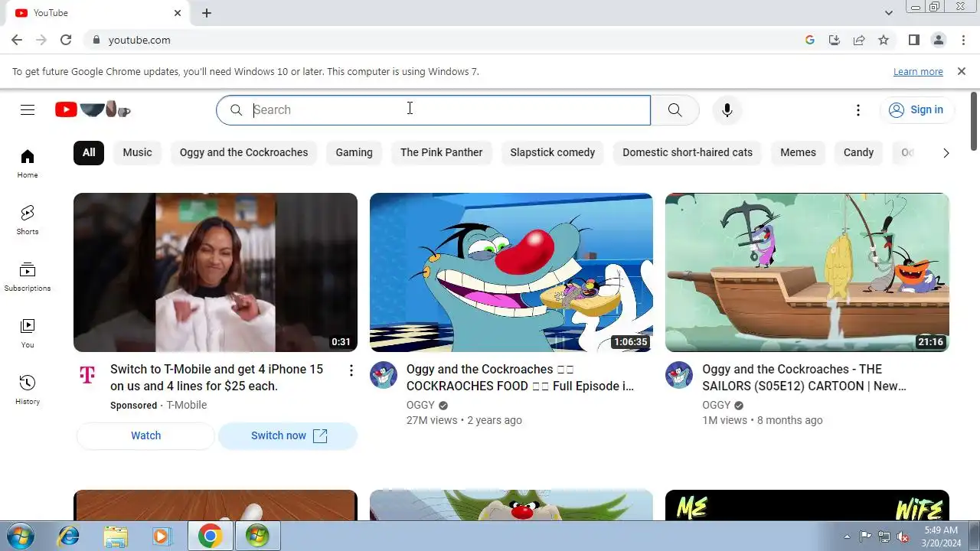Open Chrome three-dot menu
This screenshot has width=980, height=551.
tap(962, 40)
